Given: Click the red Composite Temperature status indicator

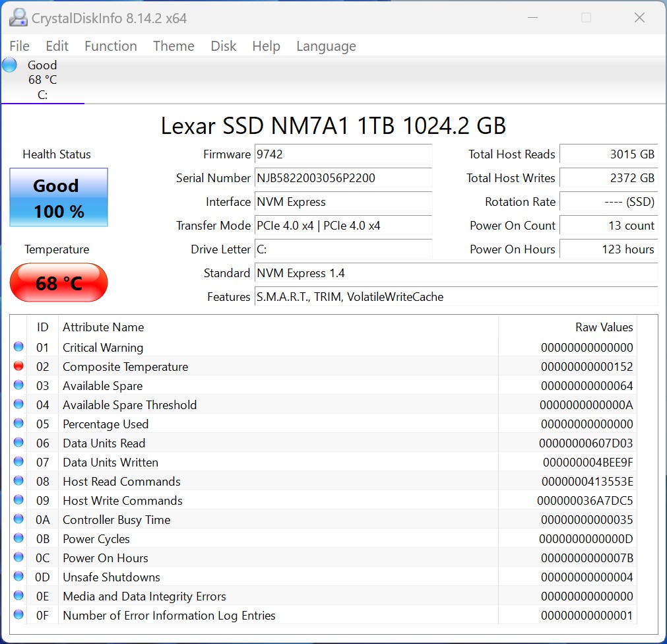Looking at the screenshot, I should coord(18,366).
